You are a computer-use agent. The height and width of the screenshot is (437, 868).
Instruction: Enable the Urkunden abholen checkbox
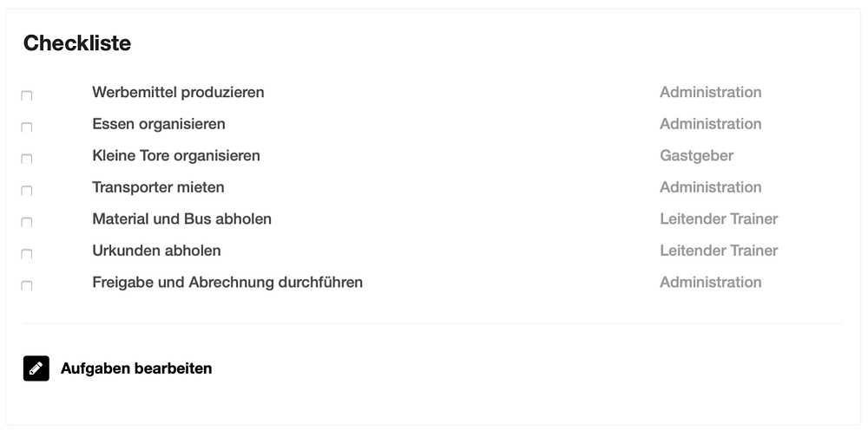pyautogui.click(x=27, y=254)
